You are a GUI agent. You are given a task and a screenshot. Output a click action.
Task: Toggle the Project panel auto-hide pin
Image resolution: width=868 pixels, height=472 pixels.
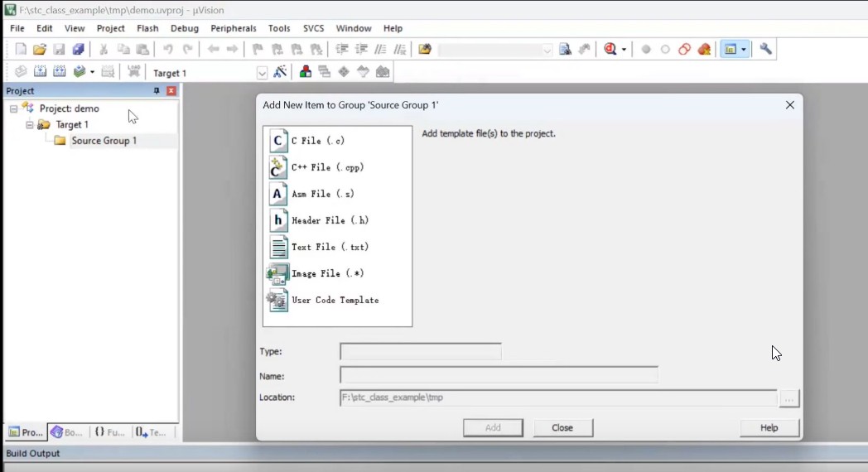pyautogui.click(x=157, y=91)
